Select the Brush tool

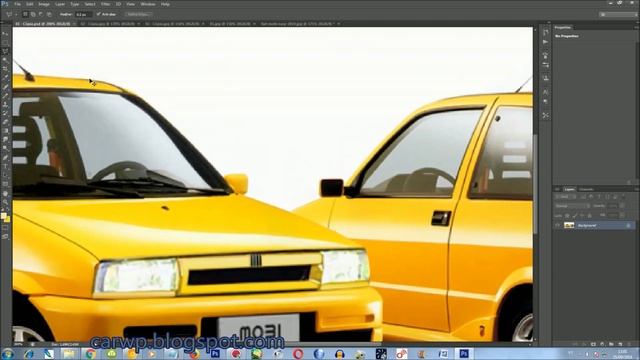5,95
